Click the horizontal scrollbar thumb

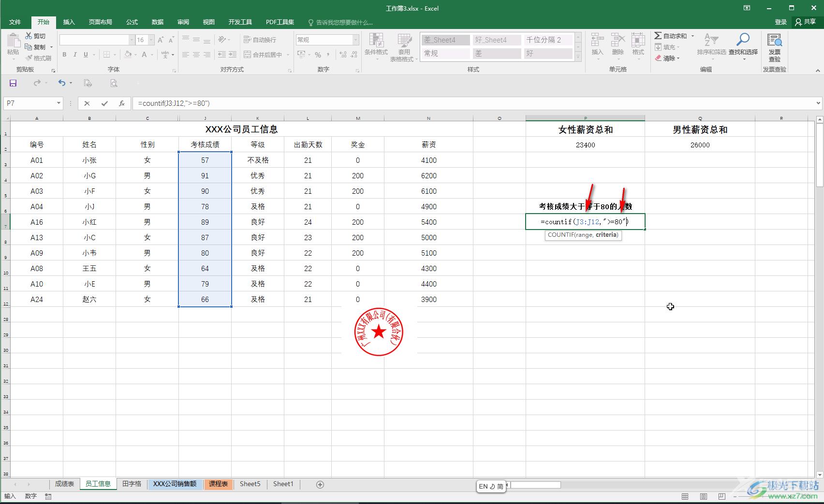click(536, 485)
